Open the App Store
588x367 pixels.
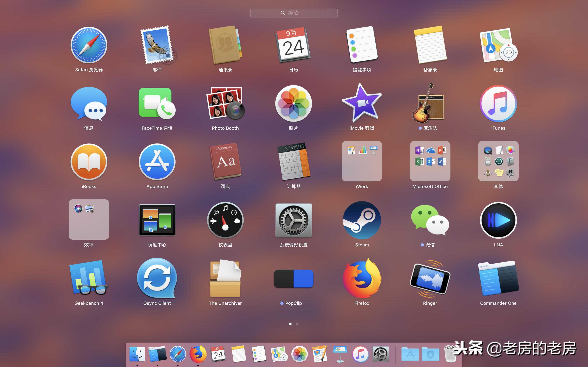coord(157,162)
